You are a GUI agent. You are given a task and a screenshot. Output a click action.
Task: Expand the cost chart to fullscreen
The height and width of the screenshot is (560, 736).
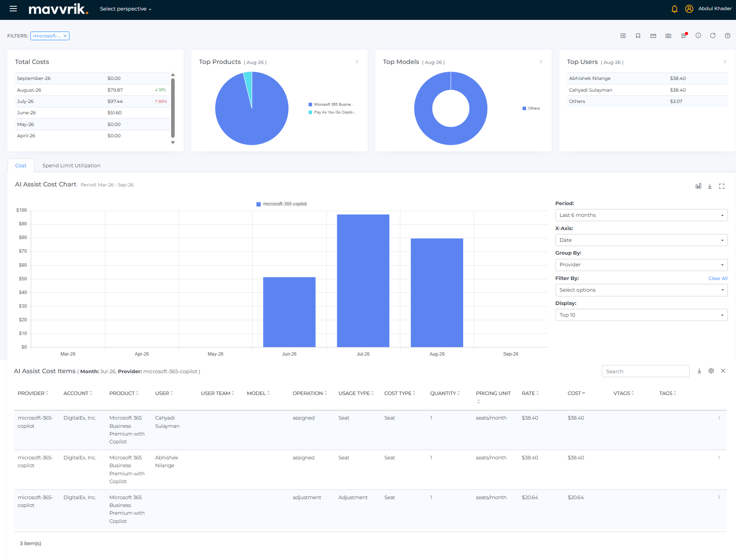point(722,186)
